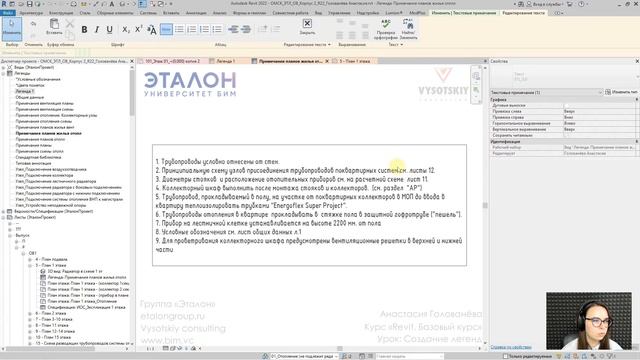Collapse the Листы node in project browser
The width and height of the screenshot is (640, 360).
tap(3, 218)
